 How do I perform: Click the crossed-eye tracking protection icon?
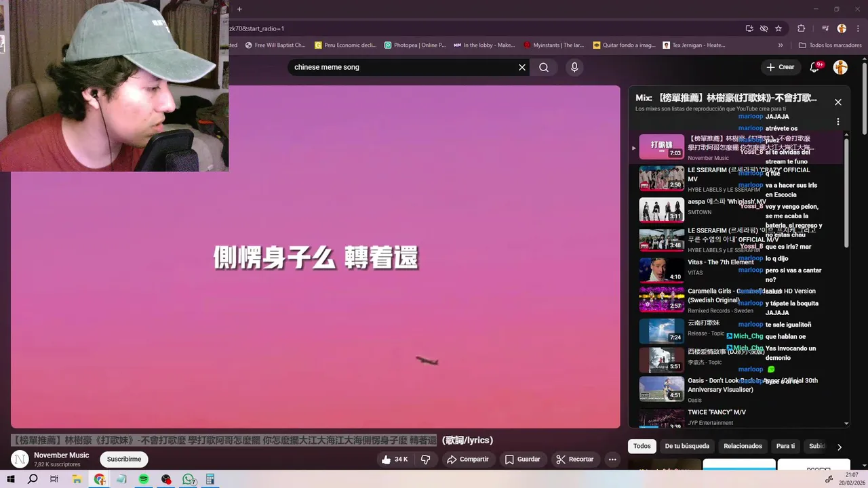click(764, 28)
